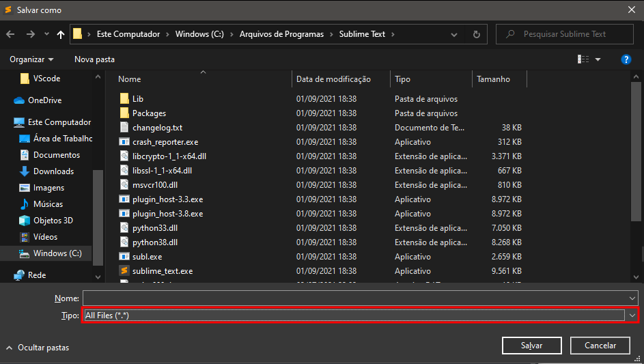Select the changelog.txt file icon

pyautogui.click(x=124, y=127)
